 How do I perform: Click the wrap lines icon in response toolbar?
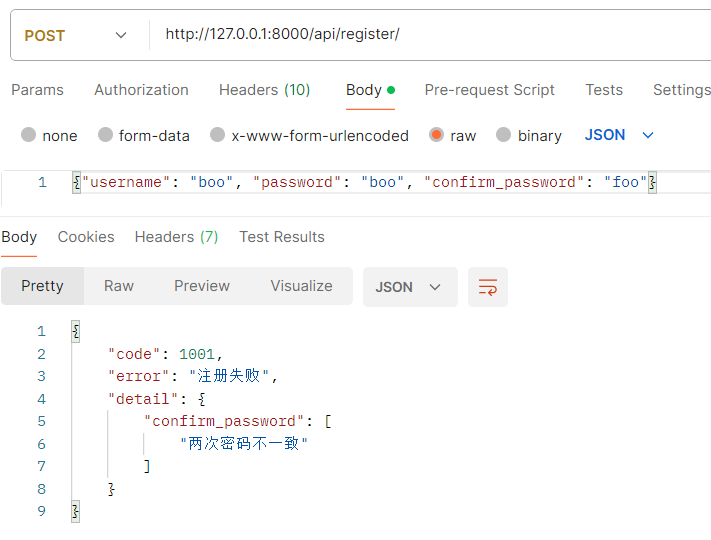click(488, 287)
